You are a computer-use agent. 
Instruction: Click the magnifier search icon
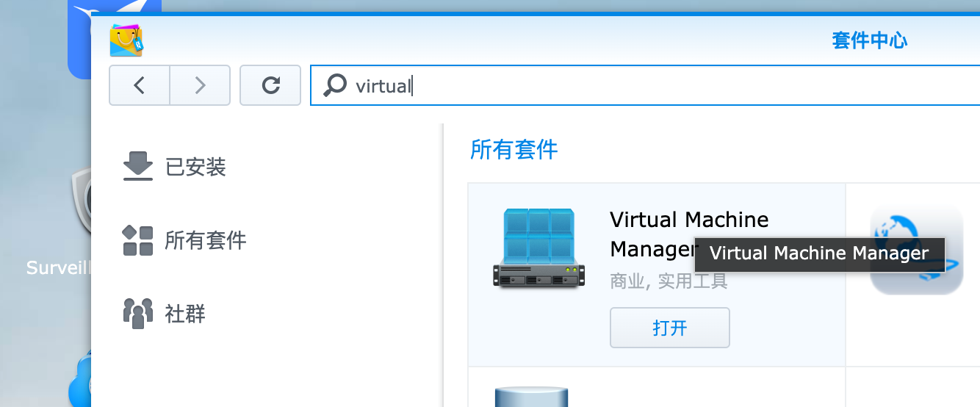pos(335,85)
